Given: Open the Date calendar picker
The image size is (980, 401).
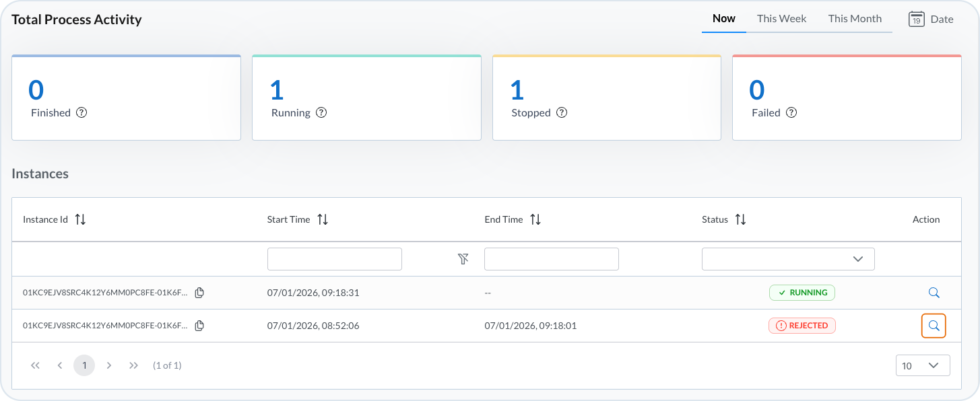Looking at the screenshot, I should pyautogui.click(x=931, y=19).
